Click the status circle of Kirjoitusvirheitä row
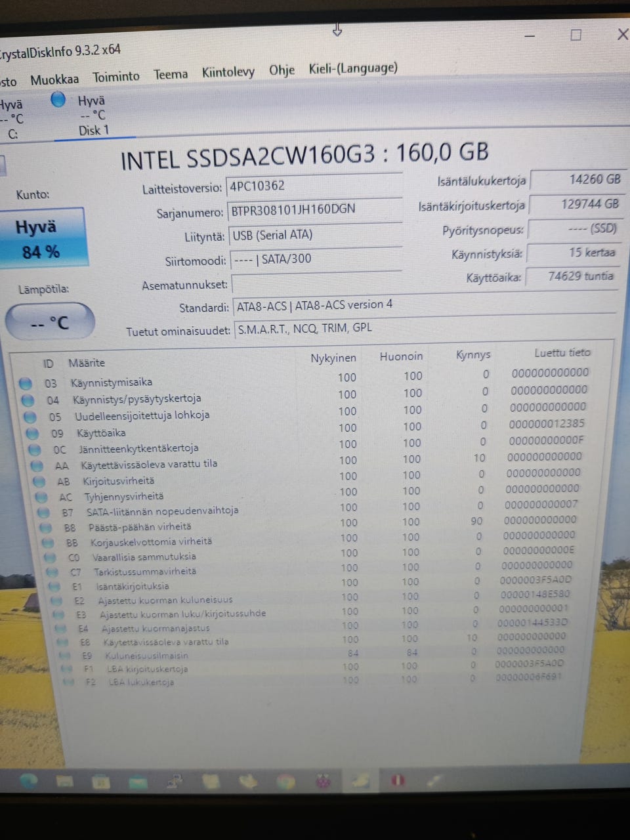Image resolution: width=630 pixels, height=840 pixels. point(40,482)
